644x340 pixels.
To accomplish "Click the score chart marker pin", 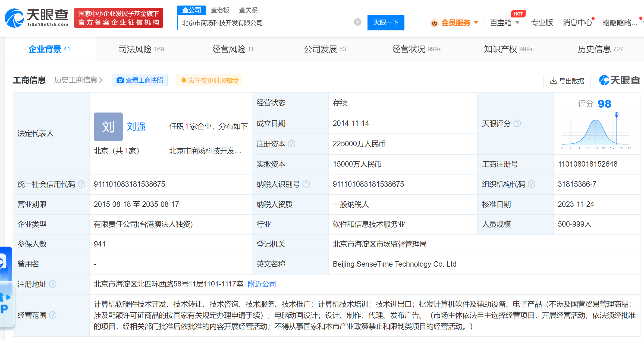I will [x=617, y=115].
